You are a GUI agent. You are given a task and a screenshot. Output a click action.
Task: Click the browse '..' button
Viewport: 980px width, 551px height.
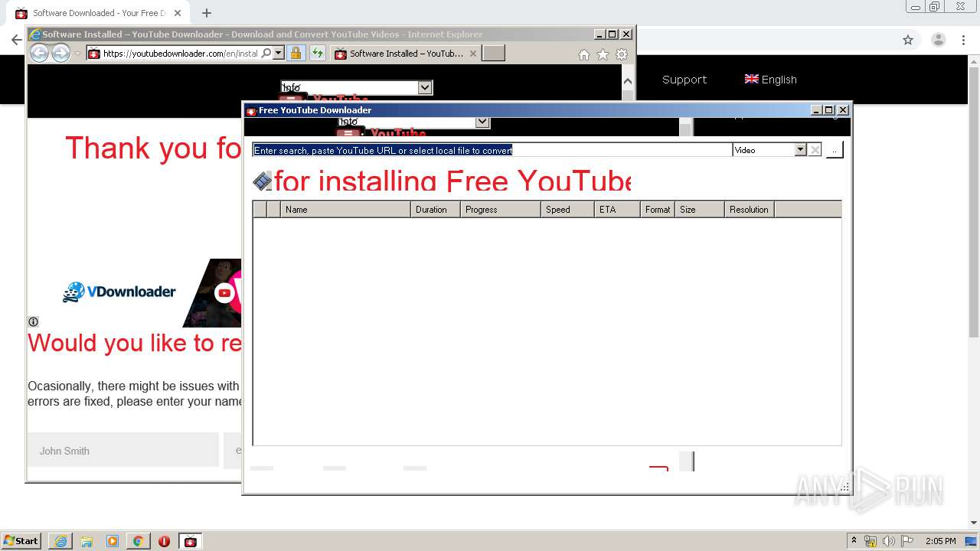coord(835,150)
